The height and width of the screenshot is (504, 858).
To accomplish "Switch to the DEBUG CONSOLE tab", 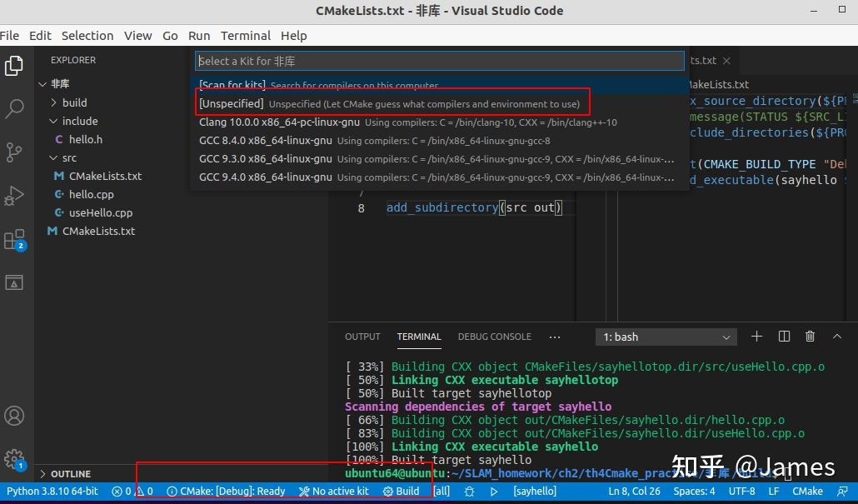I will click(x=494, y=337).
